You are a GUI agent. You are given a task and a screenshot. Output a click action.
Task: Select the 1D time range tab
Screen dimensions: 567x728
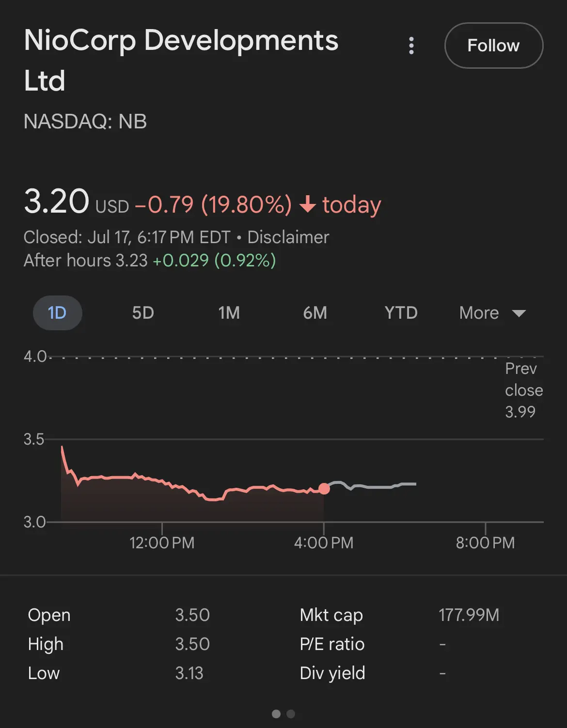coord(57,313)
